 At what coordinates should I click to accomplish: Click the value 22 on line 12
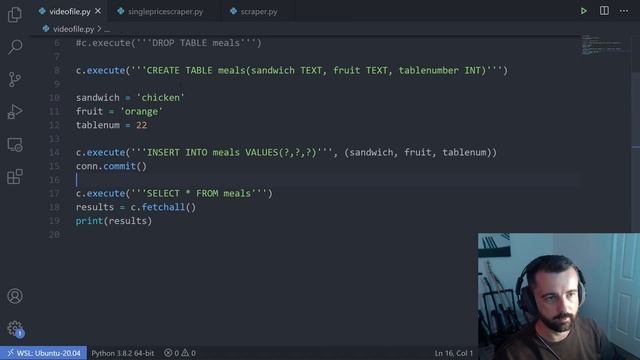pos(142,125)
